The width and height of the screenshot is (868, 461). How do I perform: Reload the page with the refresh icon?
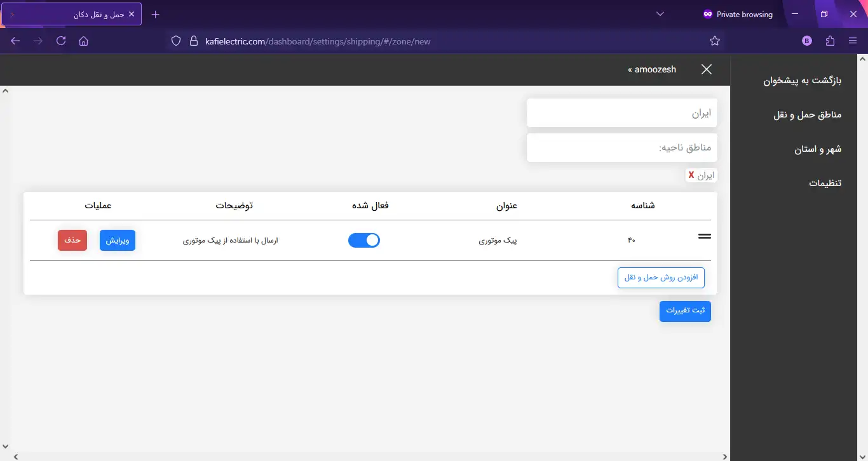pos(60,41)
